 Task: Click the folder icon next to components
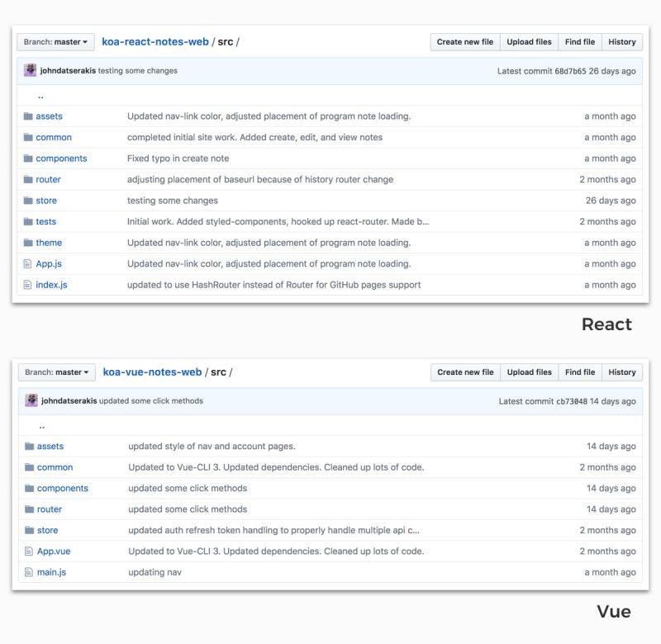[x=30, y=159]
